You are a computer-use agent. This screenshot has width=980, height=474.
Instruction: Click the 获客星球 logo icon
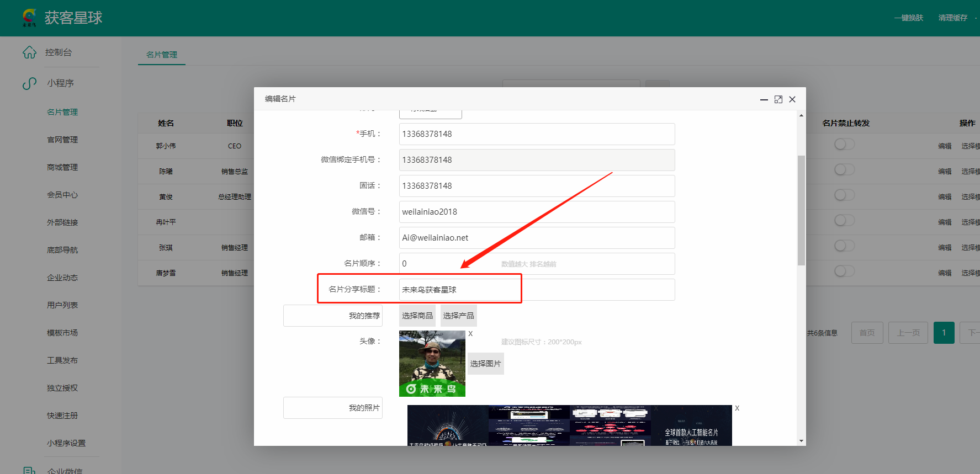(29, 18)
